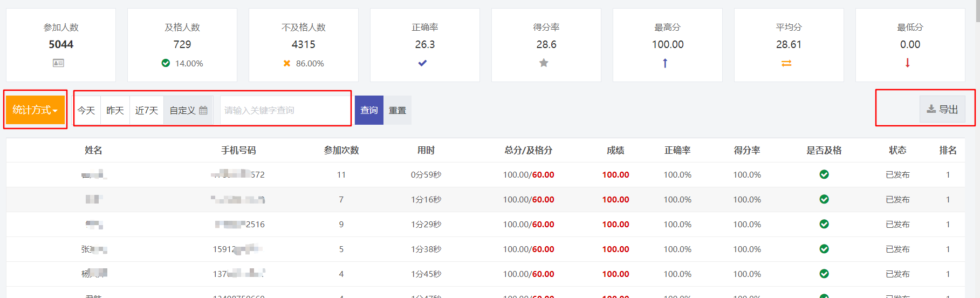Click the 查询 search button
The width and height of the screenshot is (980, 298).
[369, 110]
